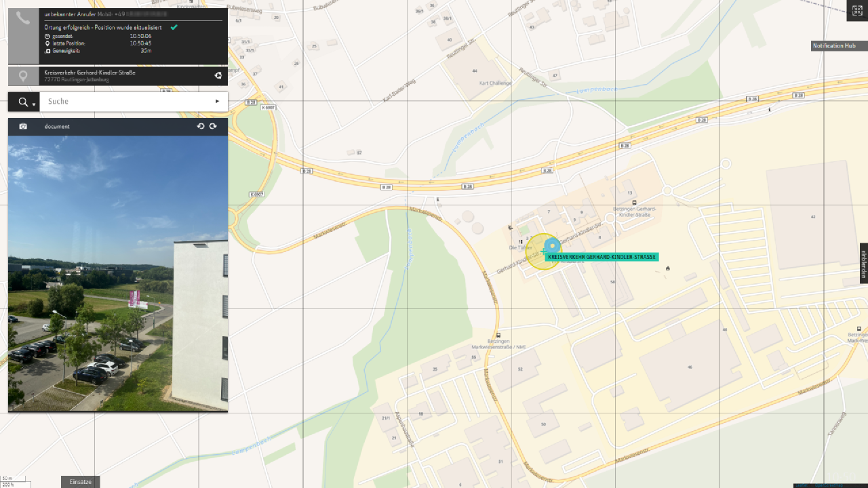Click the fullscreen icon at top right

coord(856,10)
